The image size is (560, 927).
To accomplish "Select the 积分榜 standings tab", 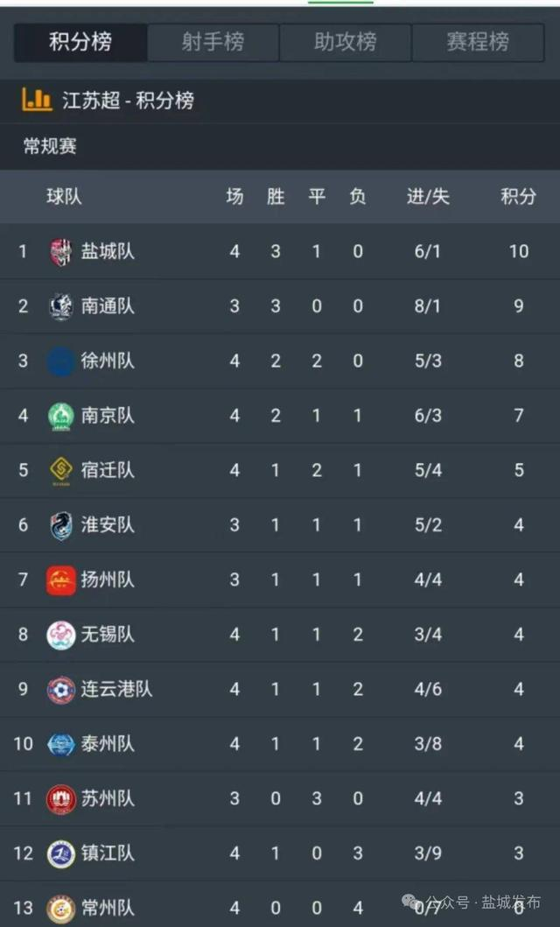I will coord(80,42).
